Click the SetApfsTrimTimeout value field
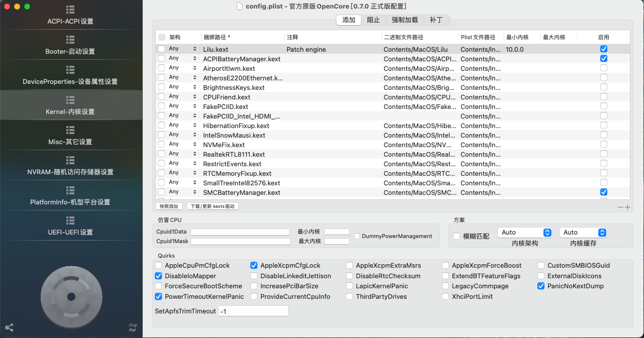The image size is (644, 338). [253, 311]
